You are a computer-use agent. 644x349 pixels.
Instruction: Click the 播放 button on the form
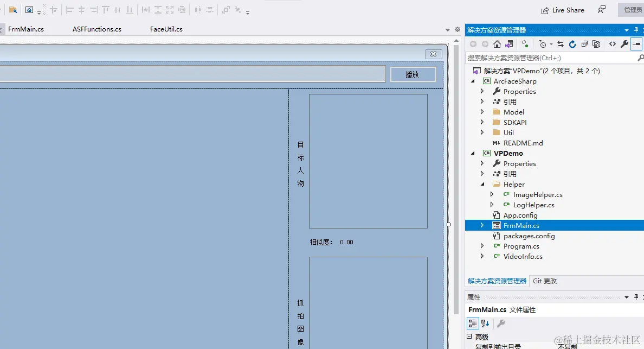coord(413,74)
